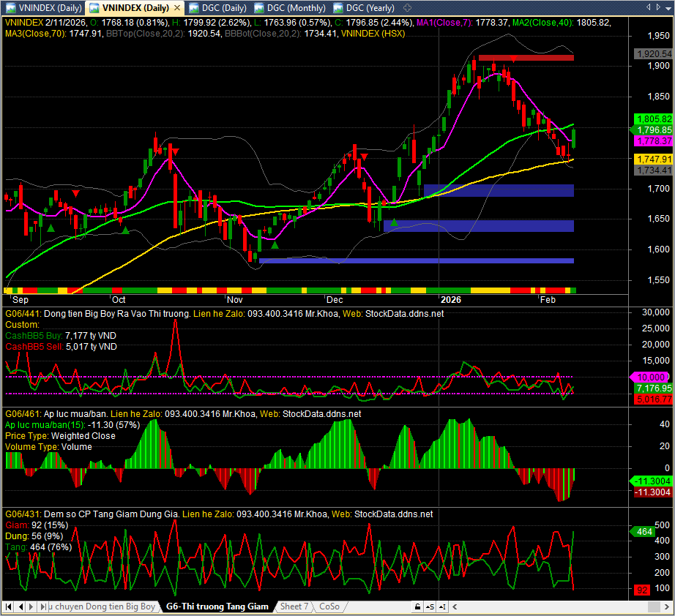Click 'MA1(Close,7):' in the chart title
675x616 pixels.
click(444, 23)
